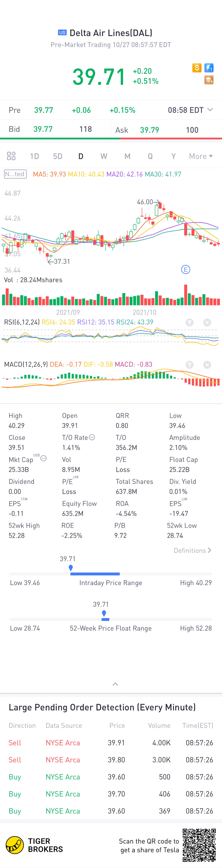Tap the orange stacked layers icon

pos(209,80)
